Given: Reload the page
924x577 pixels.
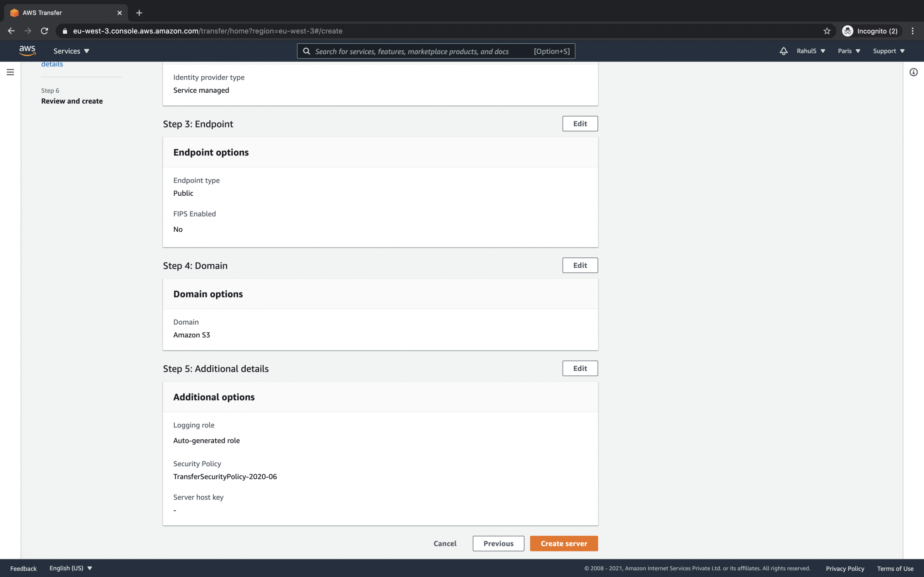Looking at the screenshot, I should point(44,31).
